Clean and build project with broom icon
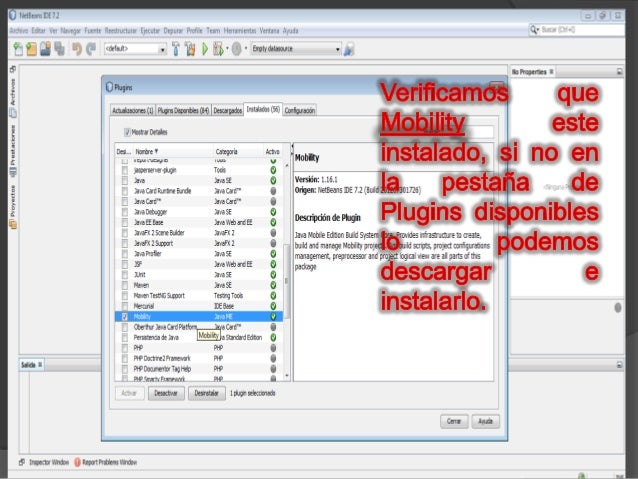638x479 pixels. coord(190,49)
